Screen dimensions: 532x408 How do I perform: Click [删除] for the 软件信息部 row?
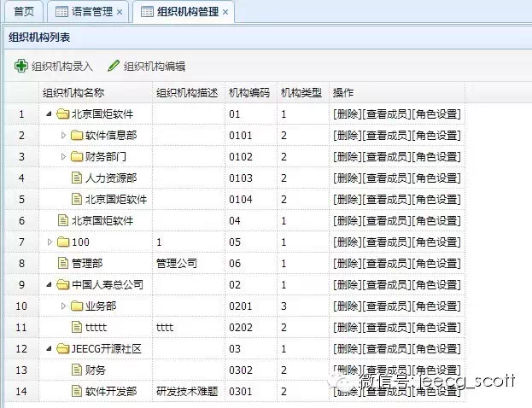click(x=348, y=136)
